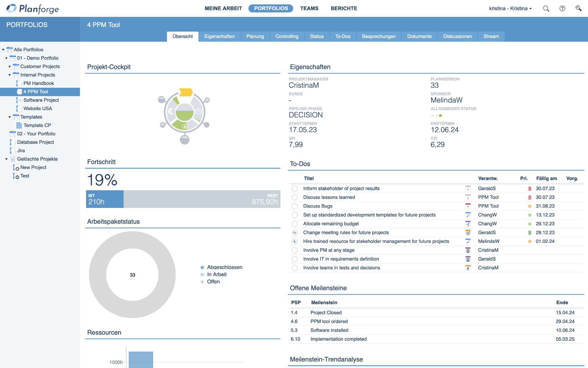Open the search magnifier icon
Viewport: 588px width, 368px height.
(x=546, y=9)
